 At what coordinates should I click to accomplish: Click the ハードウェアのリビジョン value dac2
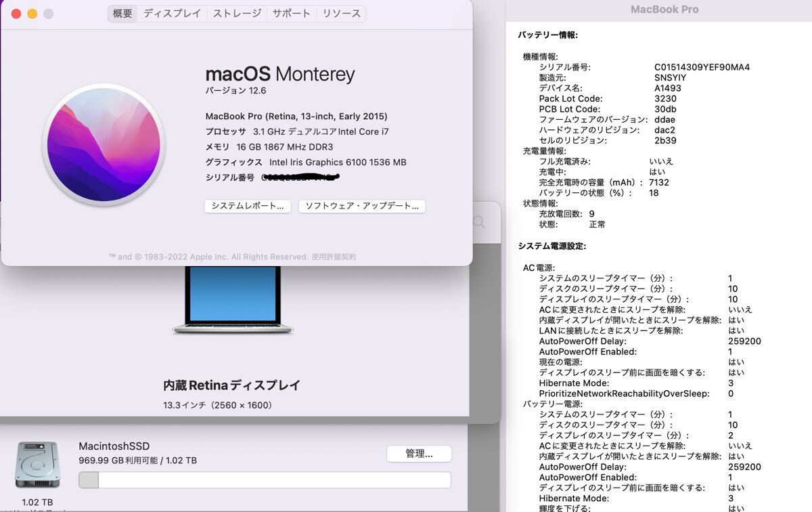point(664,130)
